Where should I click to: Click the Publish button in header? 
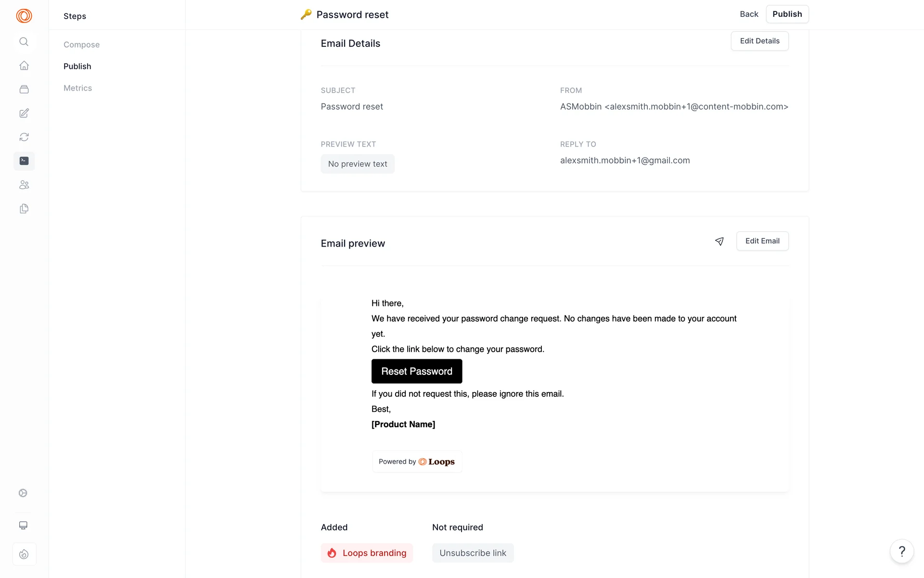(787, 14)
